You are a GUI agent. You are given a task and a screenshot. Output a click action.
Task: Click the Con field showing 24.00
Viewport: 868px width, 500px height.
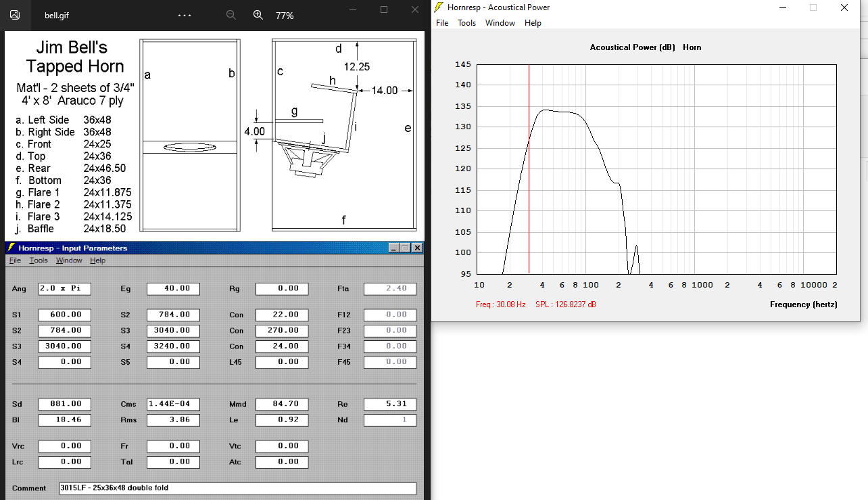[x=282, y=346]
